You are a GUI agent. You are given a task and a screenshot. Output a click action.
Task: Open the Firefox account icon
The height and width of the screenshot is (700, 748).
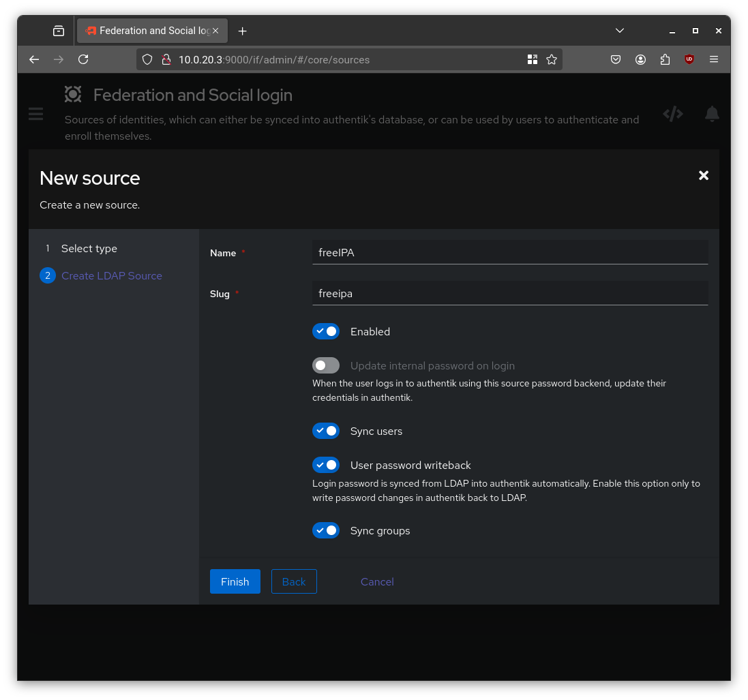pyautogui.click(x=641, y=59)
